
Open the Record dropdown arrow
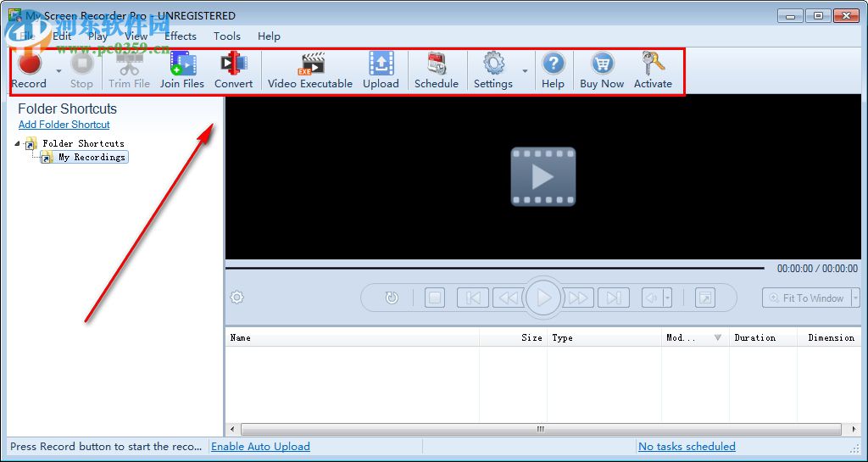tap(58, 71)
